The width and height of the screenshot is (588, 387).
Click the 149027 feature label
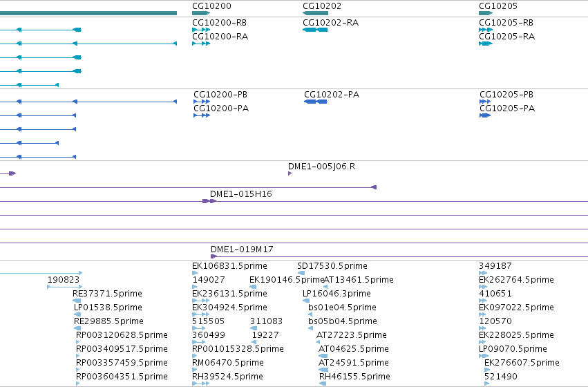pos(209,280)
